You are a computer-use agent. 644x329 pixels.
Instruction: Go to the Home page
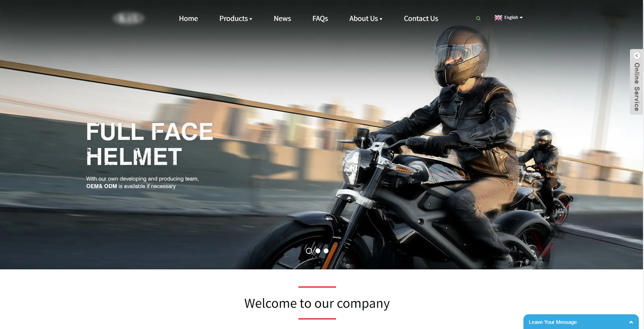(188, 19)
